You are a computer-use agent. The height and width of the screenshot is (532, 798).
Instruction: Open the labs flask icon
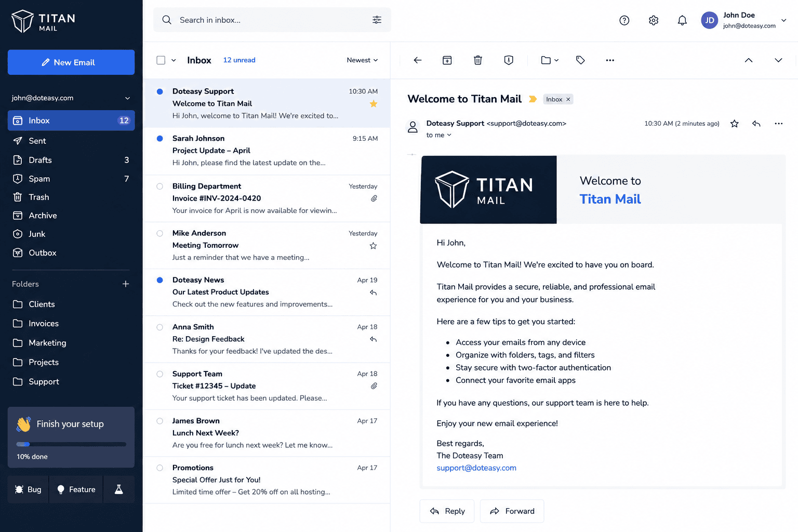pyautogui.click(x=119, y=489)
